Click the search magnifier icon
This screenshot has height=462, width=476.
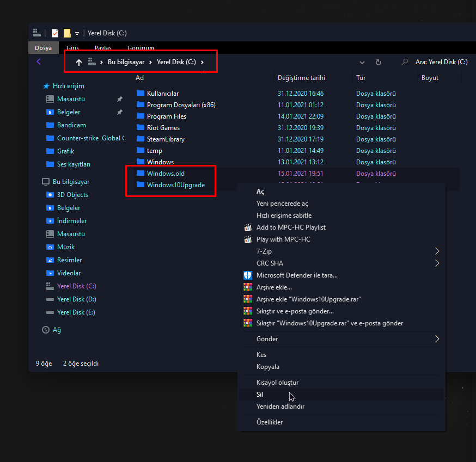(404, 62)
